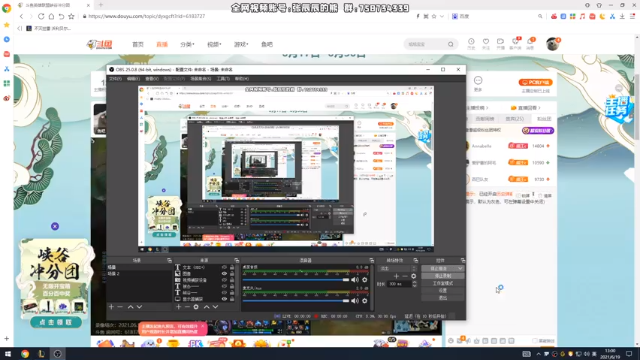Click the orange PC客户端 button on Douyu page
The image size is (640, 360).
(x=536, y=82)
